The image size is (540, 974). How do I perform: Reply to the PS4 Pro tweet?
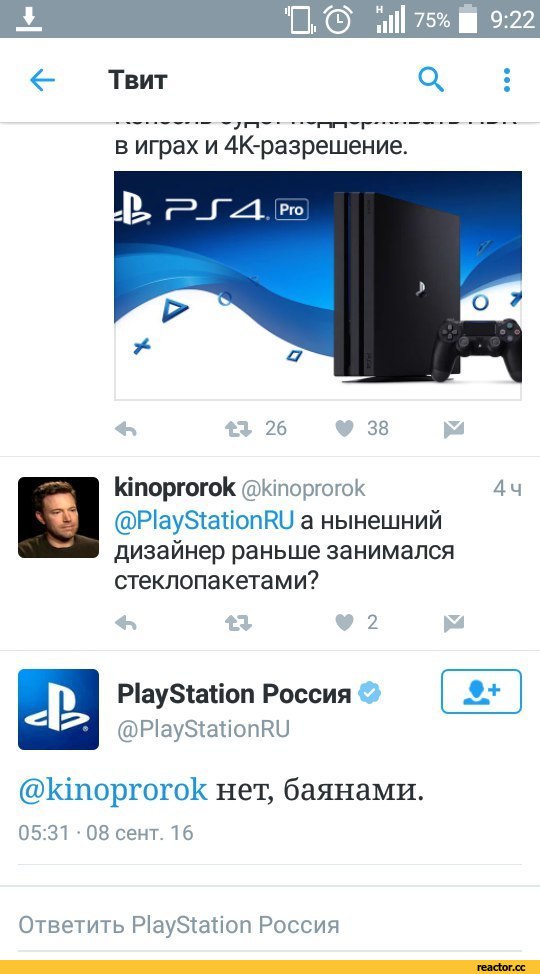coord(126,429)
